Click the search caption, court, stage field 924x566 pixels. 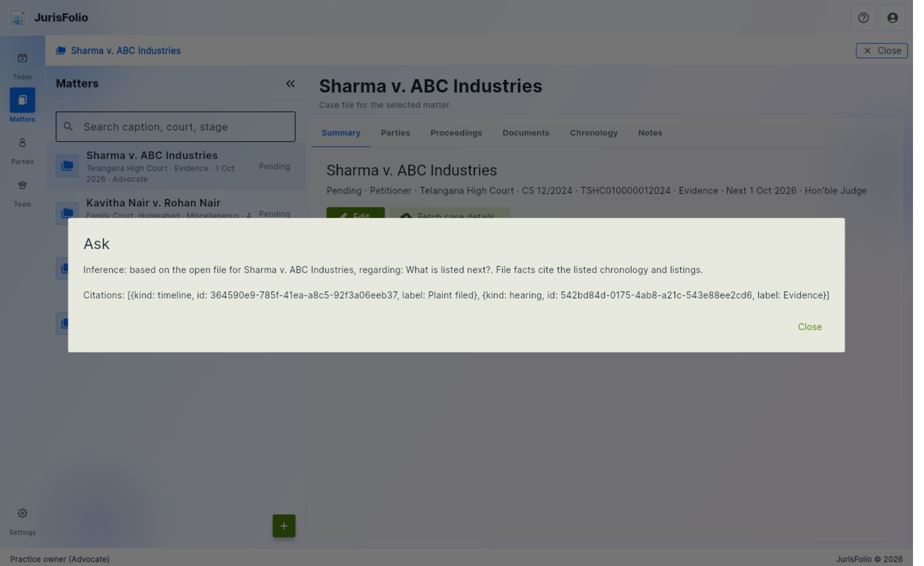[175, 127]
